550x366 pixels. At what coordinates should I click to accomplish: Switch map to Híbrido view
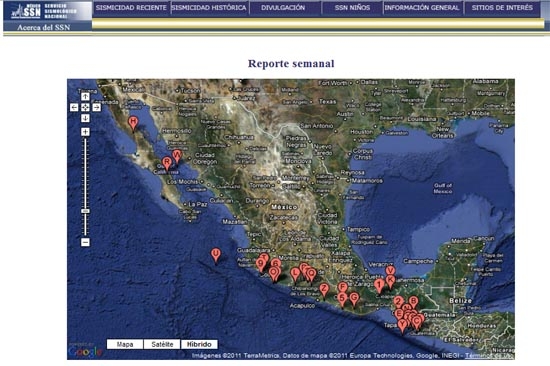[199, 344]
